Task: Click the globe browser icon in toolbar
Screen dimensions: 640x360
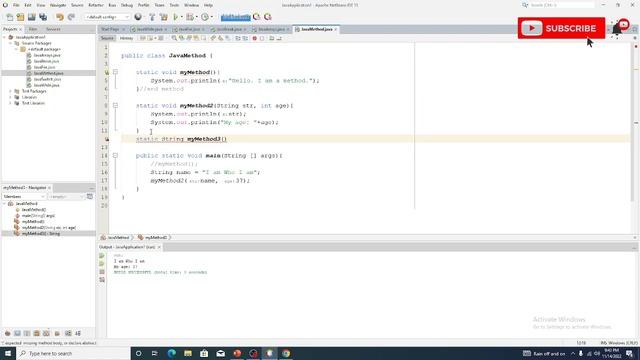Action: 138,17
